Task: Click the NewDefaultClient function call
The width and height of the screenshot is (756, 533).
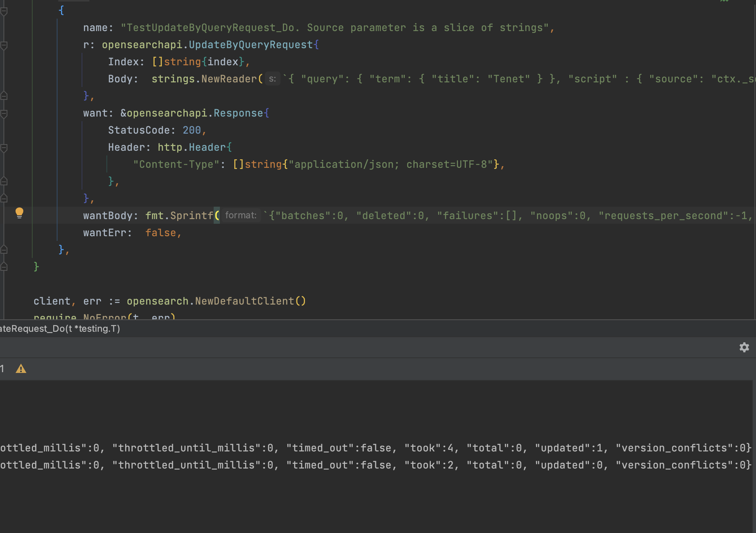Action: pos(244,301)
